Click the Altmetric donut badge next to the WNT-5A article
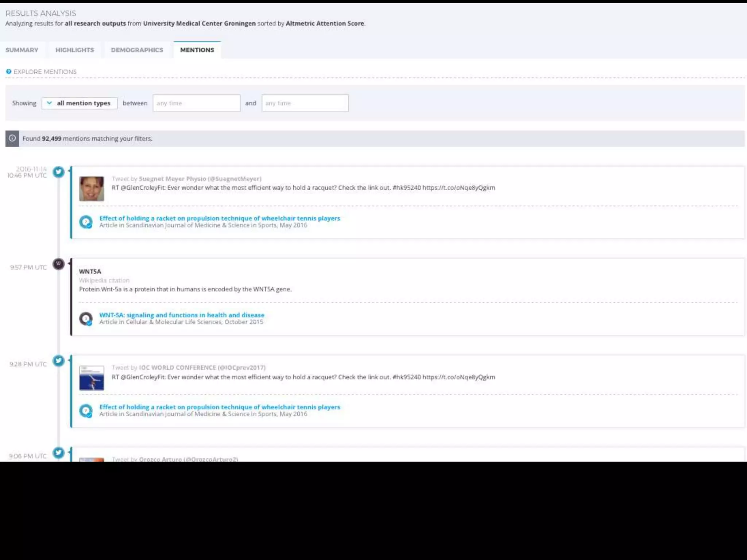 pyautogui.click(x=86, y=318)
